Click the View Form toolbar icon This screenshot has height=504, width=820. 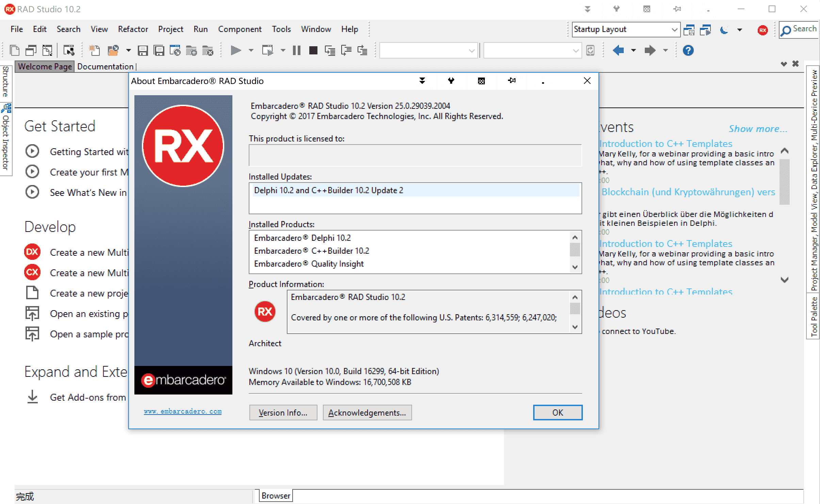click(31, 50)
